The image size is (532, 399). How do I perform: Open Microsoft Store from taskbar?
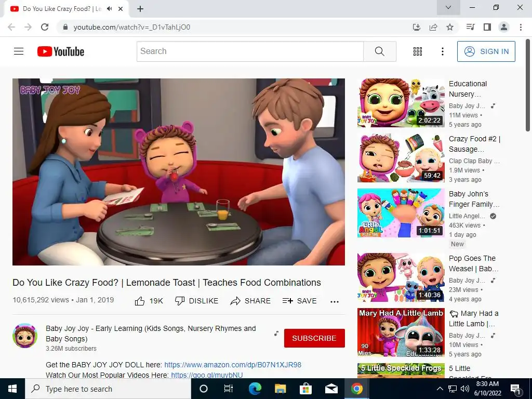tap(305, 389)
